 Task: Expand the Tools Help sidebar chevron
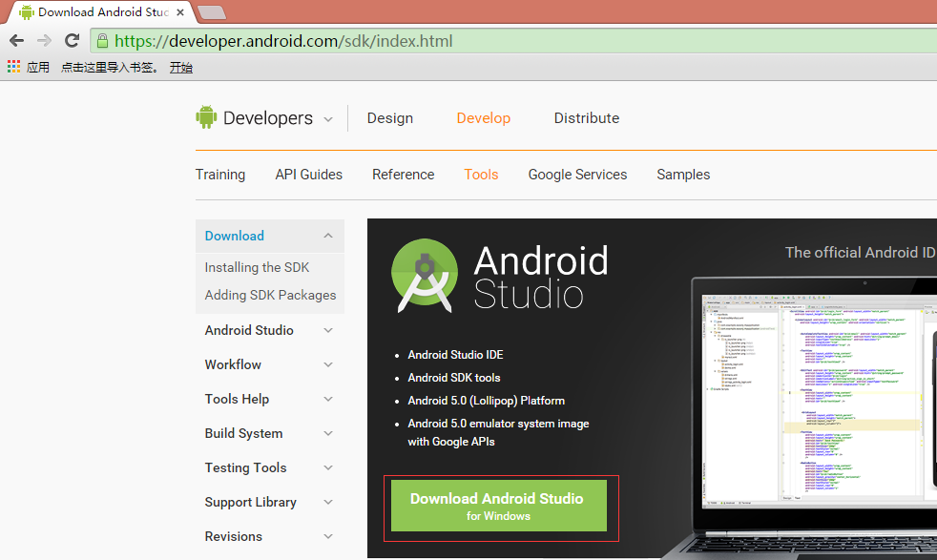(x=328, y=399)
